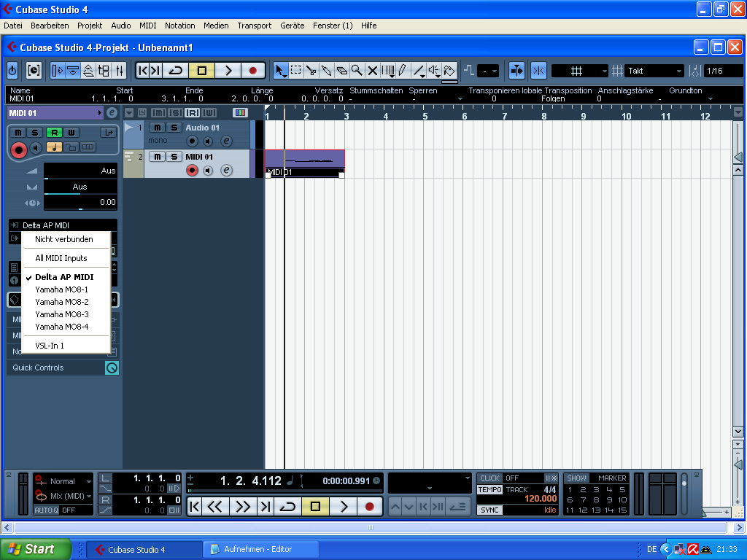Toggle Autoscroll button in toolbar
747x560 pixels.
(516, 71)
